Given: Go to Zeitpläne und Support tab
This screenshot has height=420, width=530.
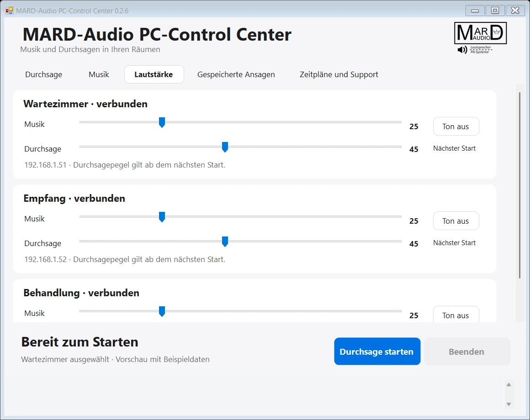Looking at the screenshot, I should tap(339, 74).
